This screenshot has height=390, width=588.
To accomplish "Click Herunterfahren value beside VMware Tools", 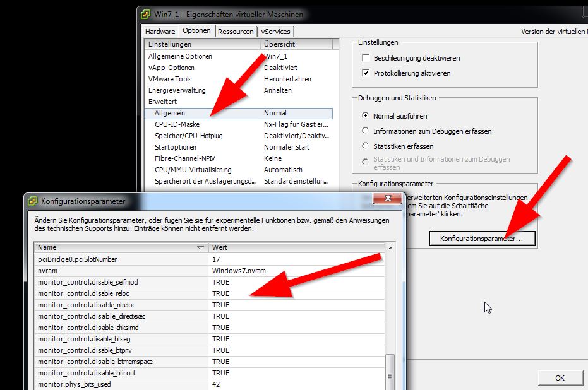I will (287, 79).
